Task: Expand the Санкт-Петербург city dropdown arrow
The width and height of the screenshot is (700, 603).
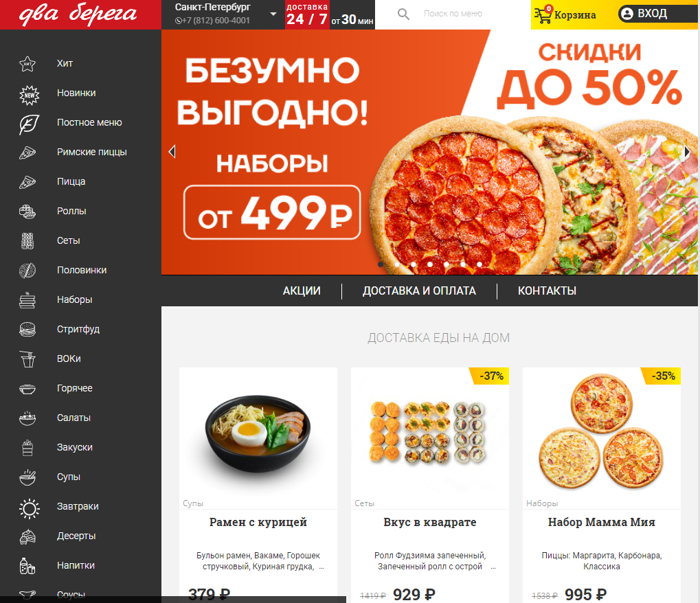Action: pyautogui.click(x=273, y=14)
